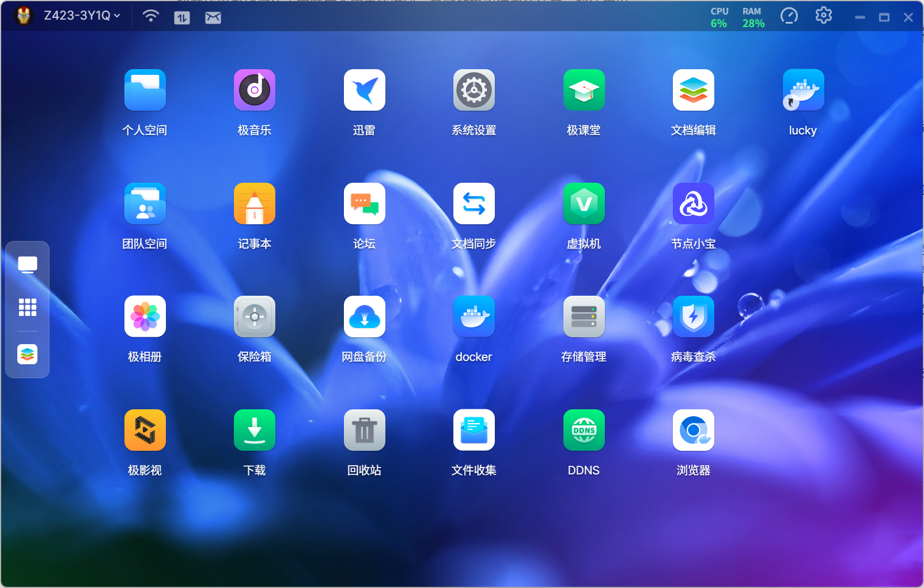Show all apps grid in side dock
The width and height of the screenshot is (924, 588).
pos(28,307)
